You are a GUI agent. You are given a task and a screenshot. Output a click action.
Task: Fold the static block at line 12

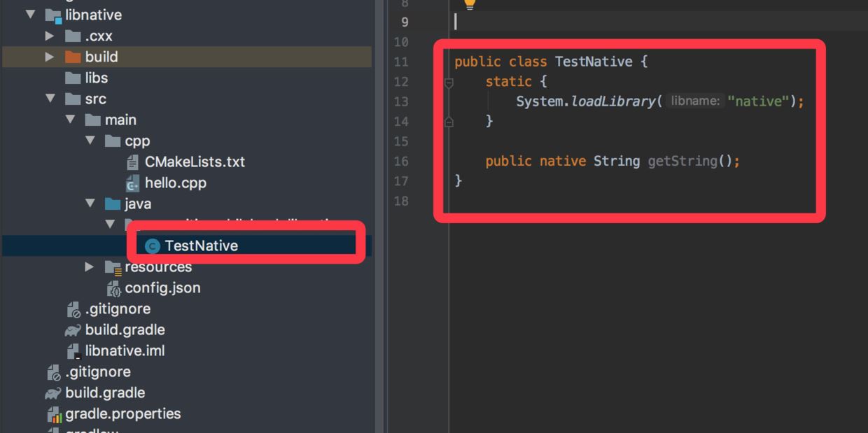(x=449, y=82)
